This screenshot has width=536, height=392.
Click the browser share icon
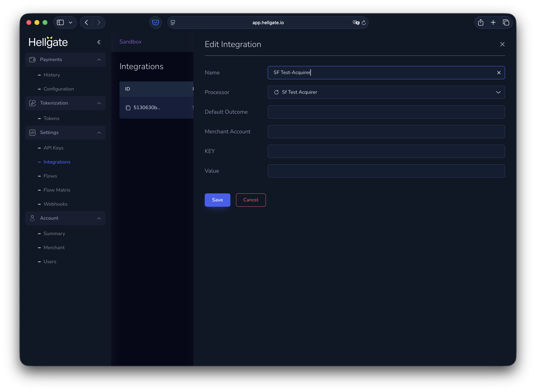(x=481, y=22)
